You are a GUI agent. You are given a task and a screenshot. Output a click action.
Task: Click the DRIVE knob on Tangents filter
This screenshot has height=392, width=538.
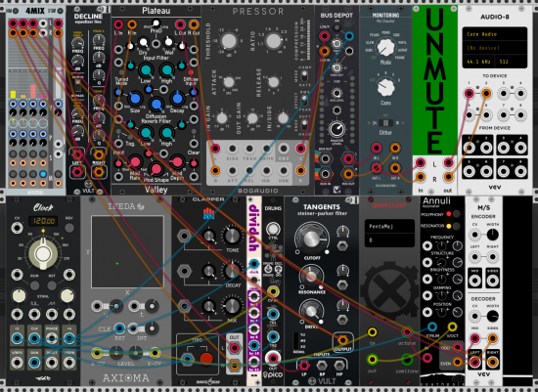pyautogui.click(x=312, y=311)
